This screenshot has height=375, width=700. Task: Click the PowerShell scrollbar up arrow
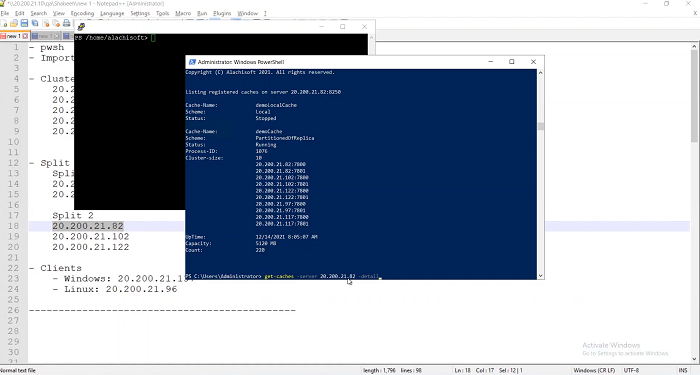click(x=541, y=72)
